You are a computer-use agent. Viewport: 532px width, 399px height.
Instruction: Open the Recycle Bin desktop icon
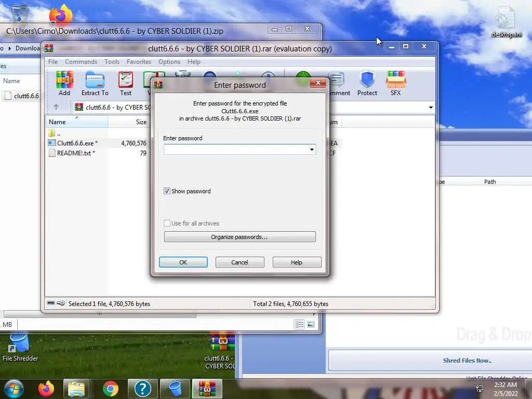point(20,13)
